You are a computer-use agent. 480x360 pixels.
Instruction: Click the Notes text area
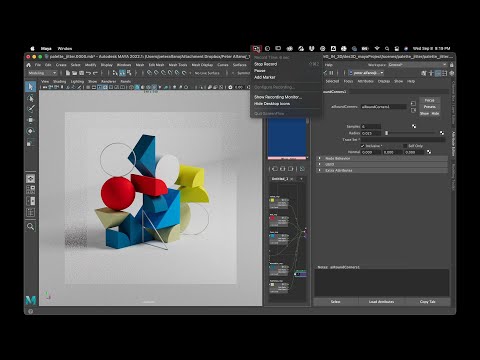tap(382, 283)
